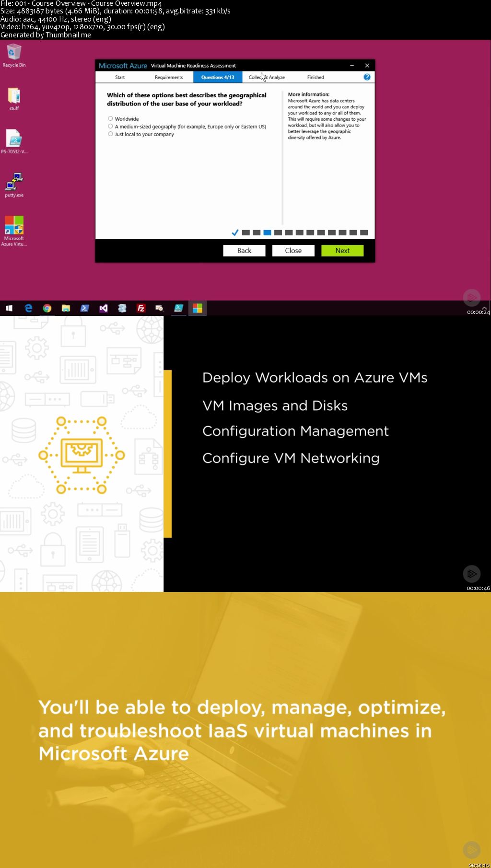The width and height of the screenshot is (491, 868).
Task: Select the active Microsoft Azure assessment taskbar icon
Action: click(198, 308)
